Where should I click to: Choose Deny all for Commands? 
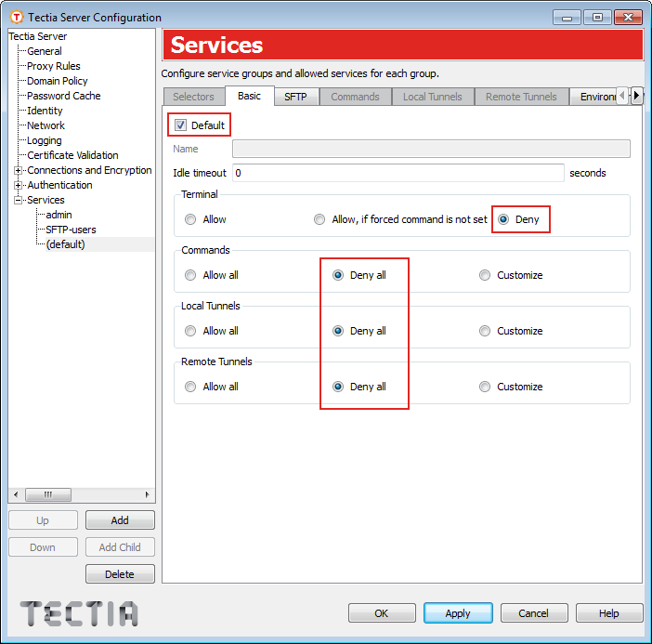pyautogui.click(x=338, y=275)
